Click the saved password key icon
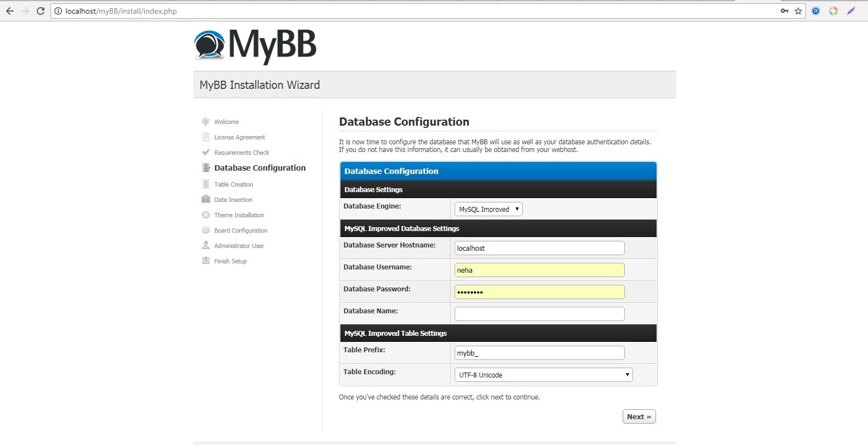868x445 pixels. (x=785, y=11)
